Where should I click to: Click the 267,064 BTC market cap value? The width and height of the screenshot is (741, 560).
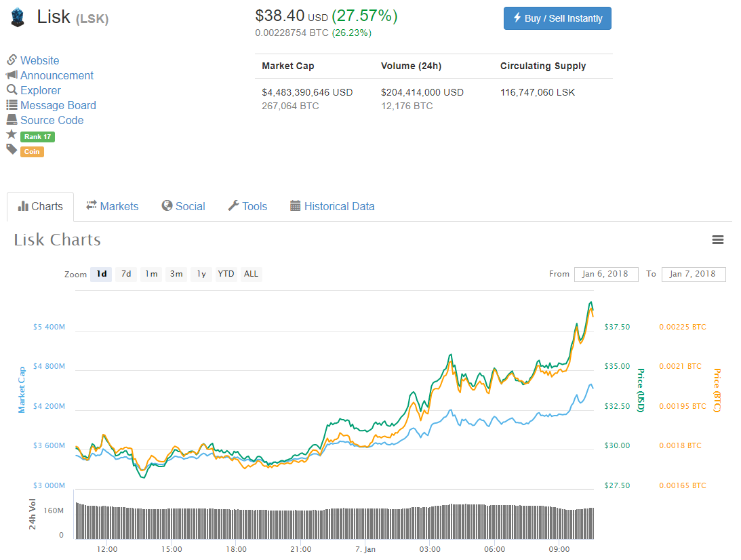click(x=290, y=106)
